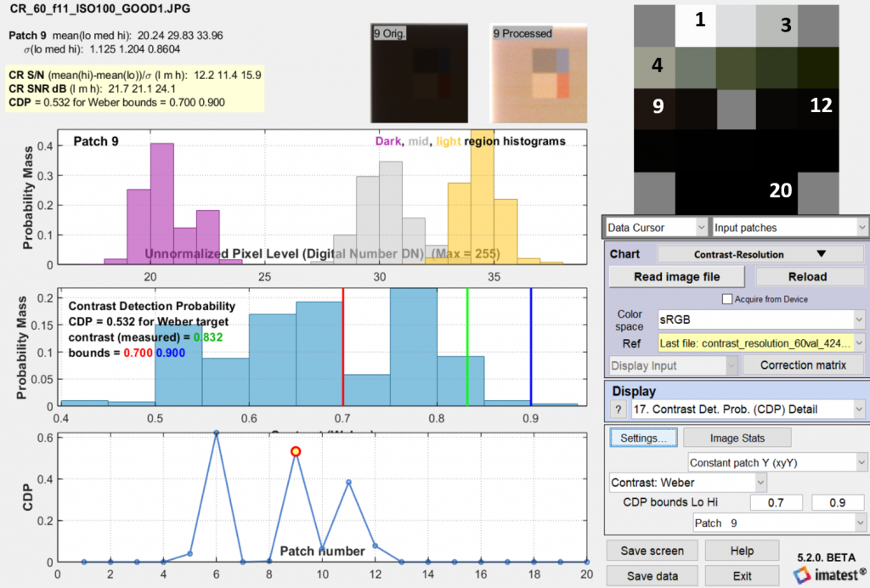
Task: Click the tallest yellow light-region histogram bar
Action: coord(483,197)
